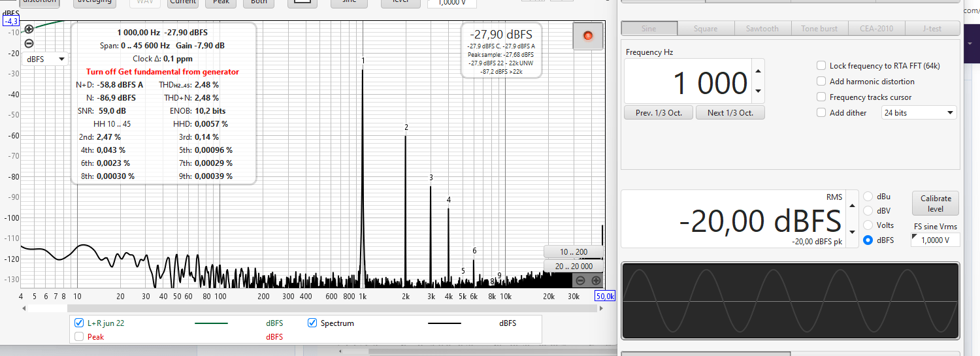This screenshot has width=980, height=356.
Task: Decrease frequency with the down stepper arrow
Action: [x=758, y=91]
